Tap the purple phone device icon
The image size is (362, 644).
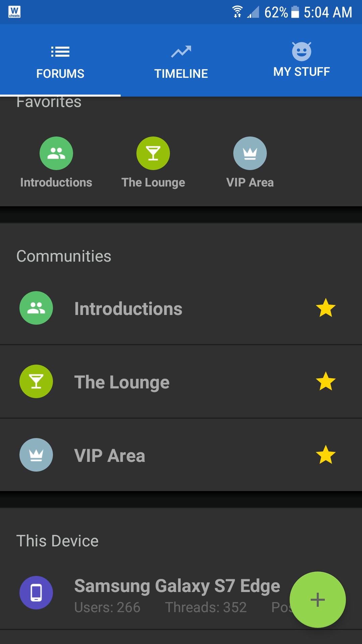click(36, 593)
